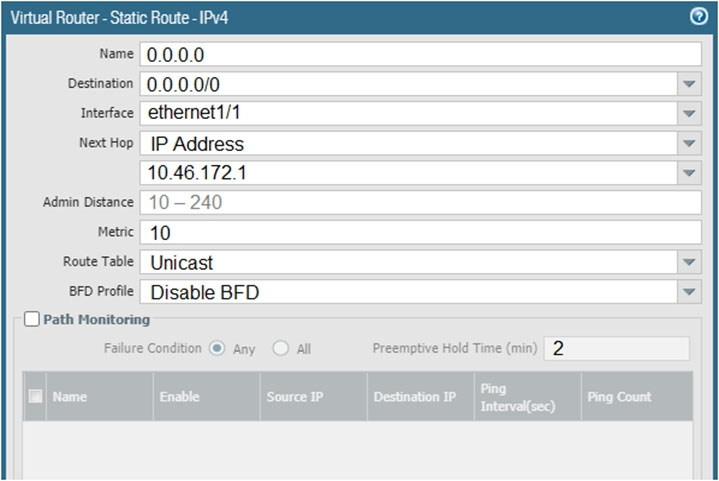Click the Ping Interval(sec) column header
Image resolution: width=719 pixels, height=481 pixels.
pos(527,396)
